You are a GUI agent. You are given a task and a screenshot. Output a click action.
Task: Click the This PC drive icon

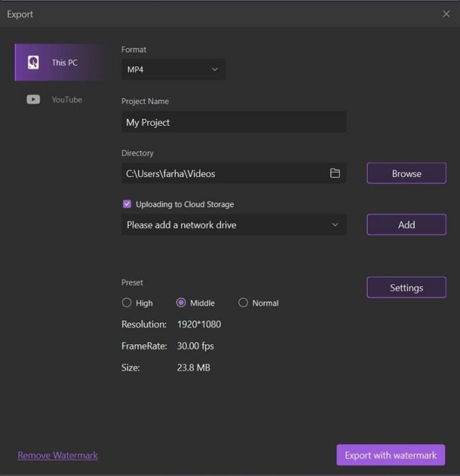coord(33,62)
